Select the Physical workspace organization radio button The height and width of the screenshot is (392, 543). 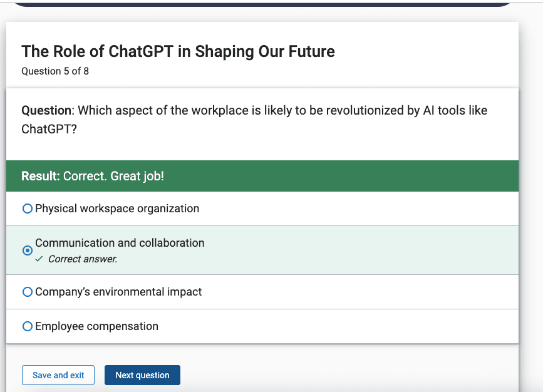(28, 209)
